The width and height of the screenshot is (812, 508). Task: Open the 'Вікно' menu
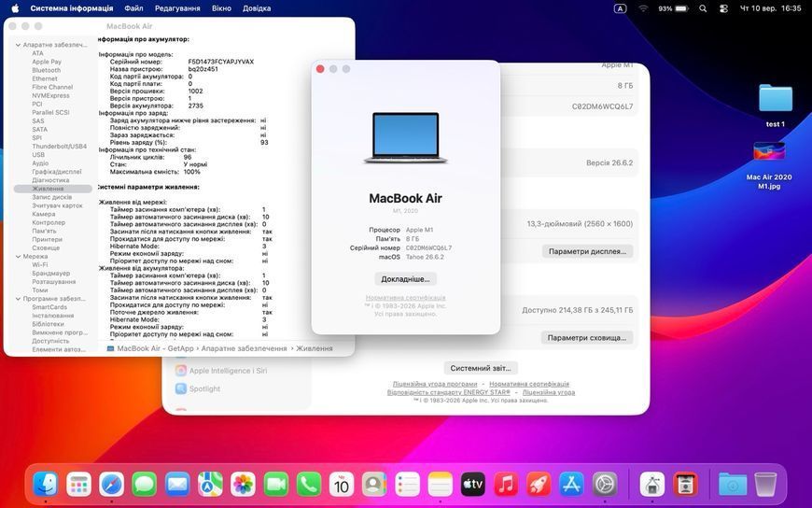pos(221,8)
